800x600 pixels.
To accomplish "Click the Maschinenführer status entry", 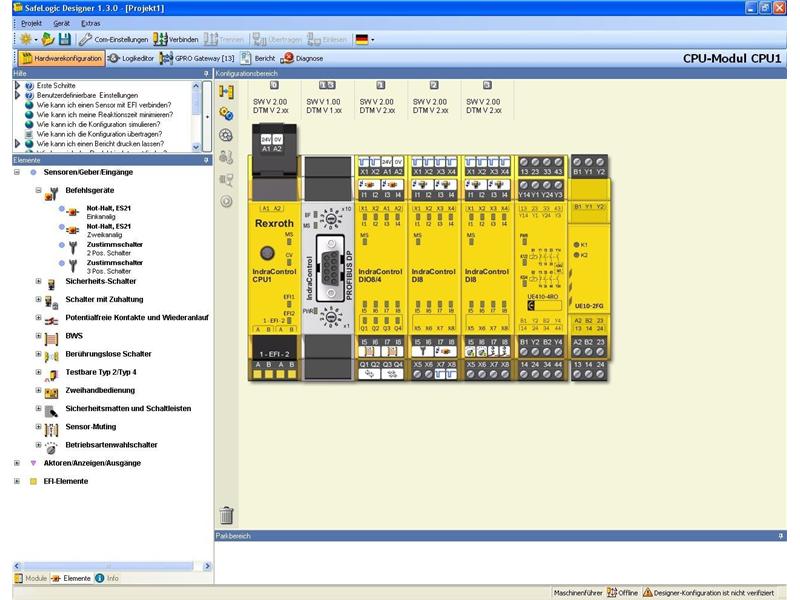I will pyautogui.click(x=578, y=592).
